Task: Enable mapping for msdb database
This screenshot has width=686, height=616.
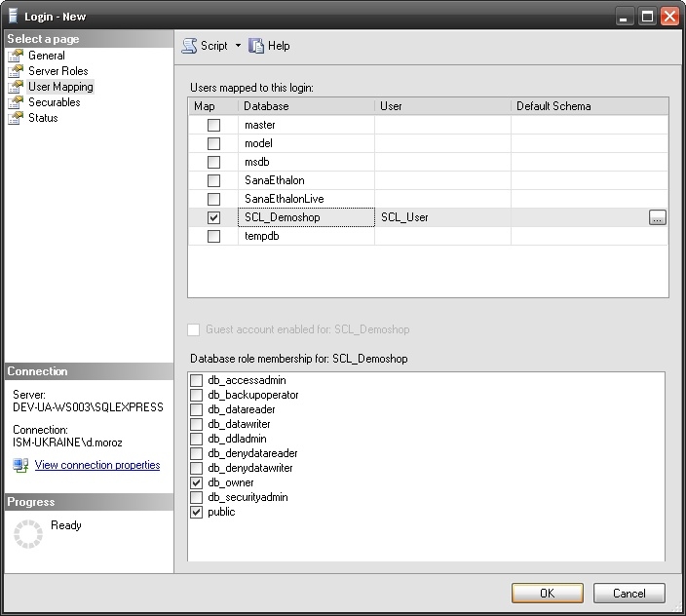Action: (213, 162)
